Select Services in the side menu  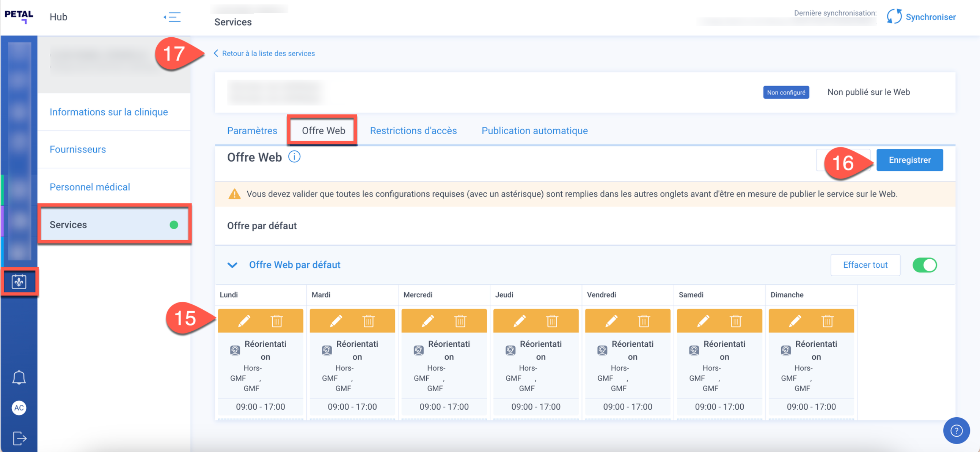[x=114, y=224]
